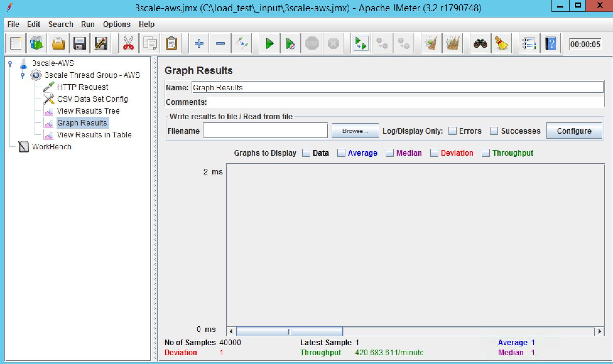
Task: Open the Options menu
Action: (x=116, y=24)
